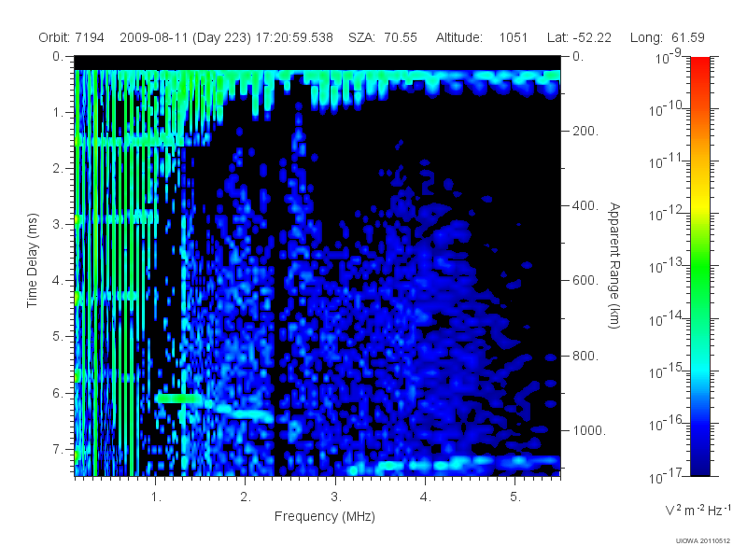Click the altitude value '1051'
Viewport: 747px width, 560px height.
point(513,37)
